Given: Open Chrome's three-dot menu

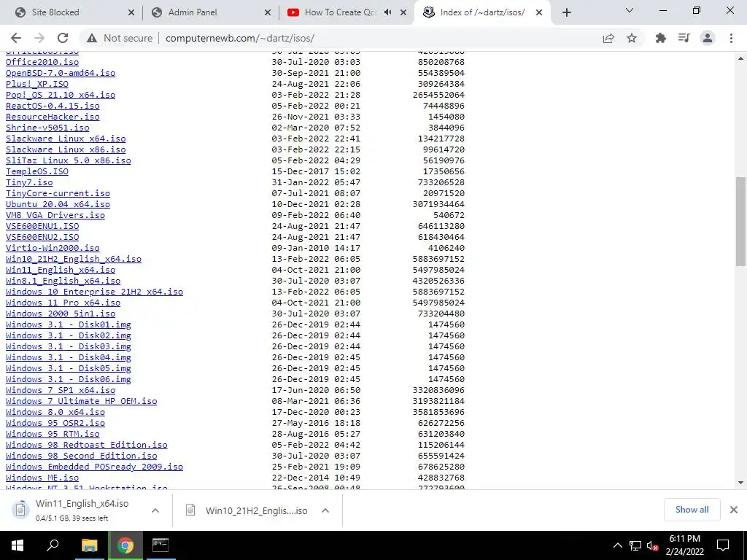Looking at the screenshot, I should 731,38.
